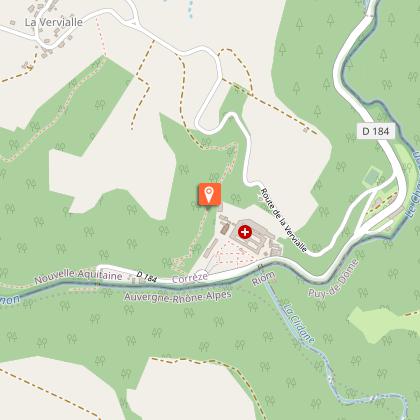Click the small building icon on the dashed northeast track
The height and width of the screenshot is (420, 420).
[x=306, y=130]
